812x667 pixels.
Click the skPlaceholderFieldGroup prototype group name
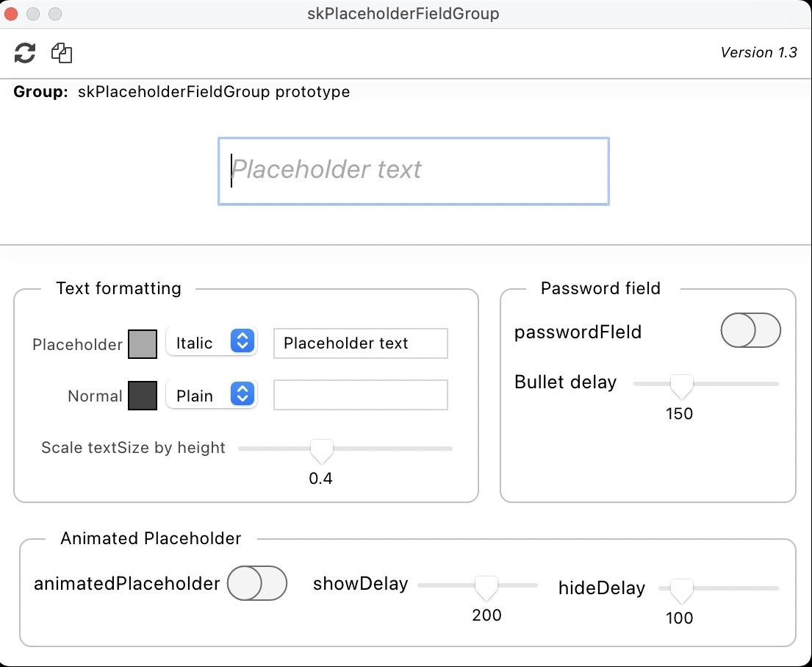[x=214, y=93]
